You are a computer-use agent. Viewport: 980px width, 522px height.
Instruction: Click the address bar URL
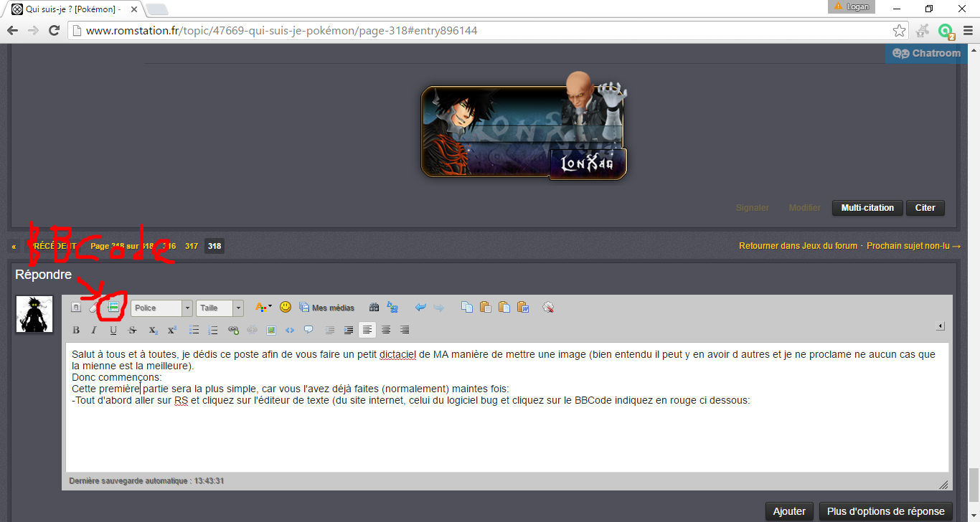pos(281,31)
